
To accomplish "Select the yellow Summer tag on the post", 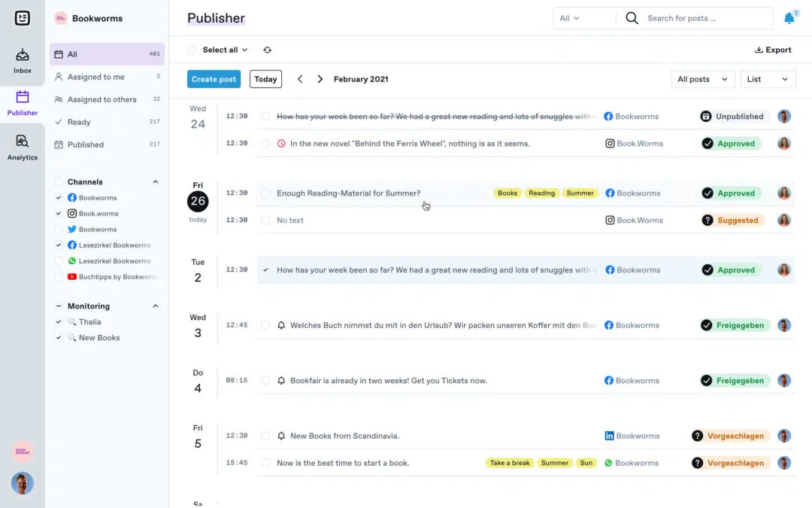I will [x=580, y=193].
